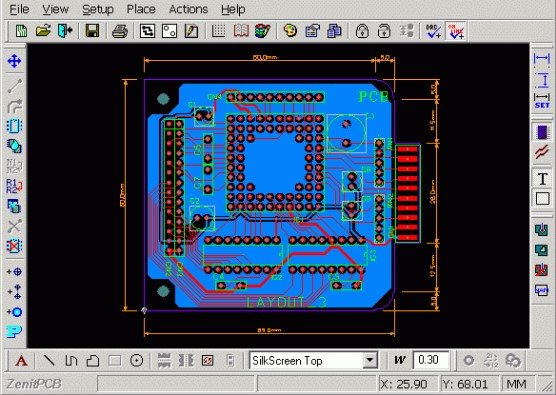Click the properties sheet icon
Screen dimensions: 556x395
312,31
